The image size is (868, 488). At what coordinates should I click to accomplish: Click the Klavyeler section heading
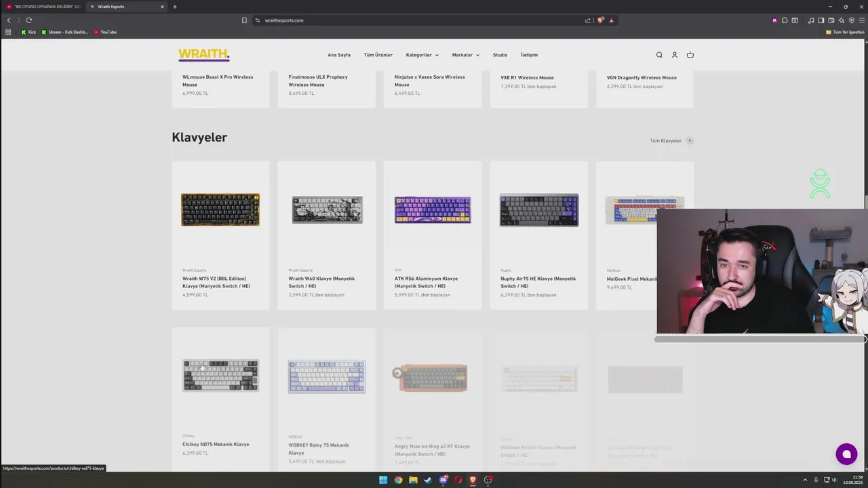pos(199,137)
